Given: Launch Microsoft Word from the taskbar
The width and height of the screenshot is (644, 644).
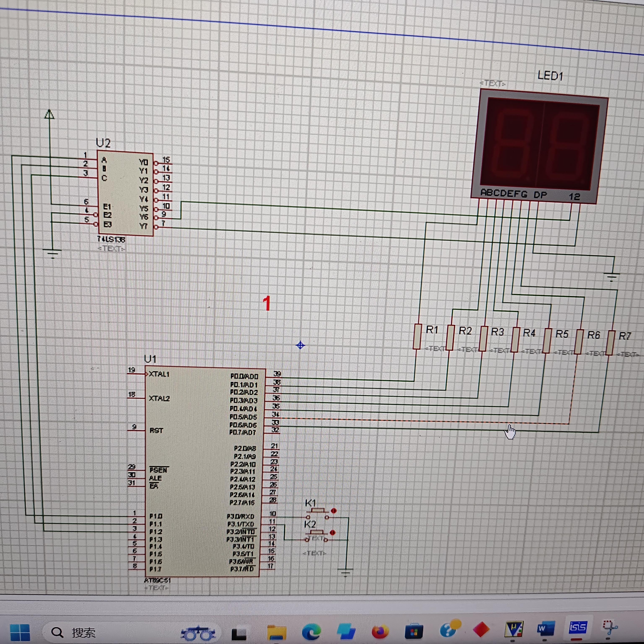Looking at the screenshot, I should (546, 629).
